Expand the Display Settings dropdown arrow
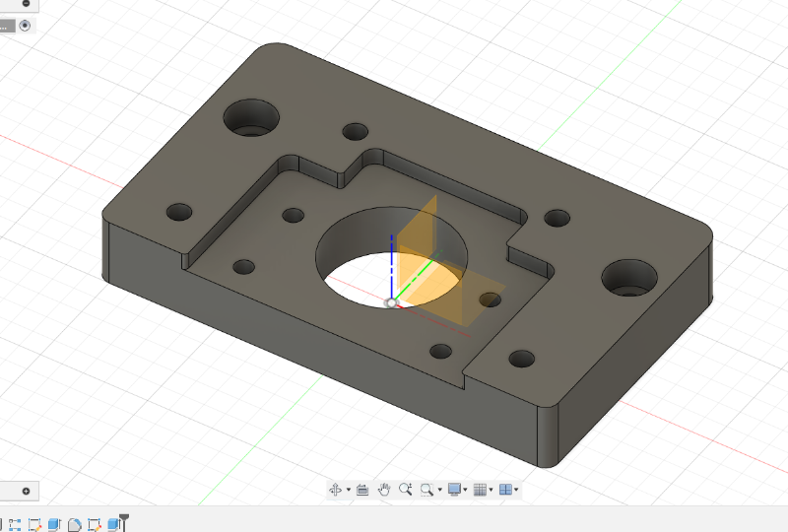Viewport: 788px width, 532px height. pyautogui.click(x=466, y=490)
